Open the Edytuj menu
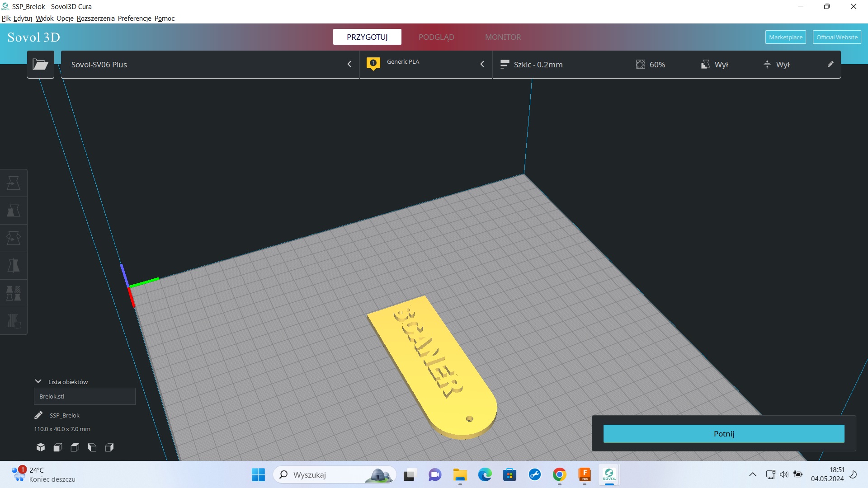The height and width of the screenshot is (488, 868). click(23, 19)
